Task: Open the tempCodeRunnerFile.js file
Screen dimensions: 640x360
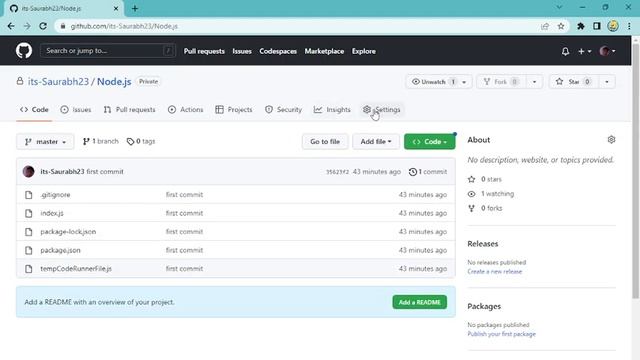Action: click(x=76, y=269)
